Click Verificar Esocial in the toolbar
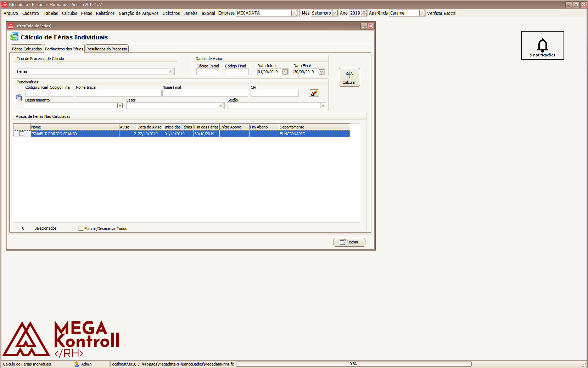Viewport: 588px width, 368px height. coord(441,13)
